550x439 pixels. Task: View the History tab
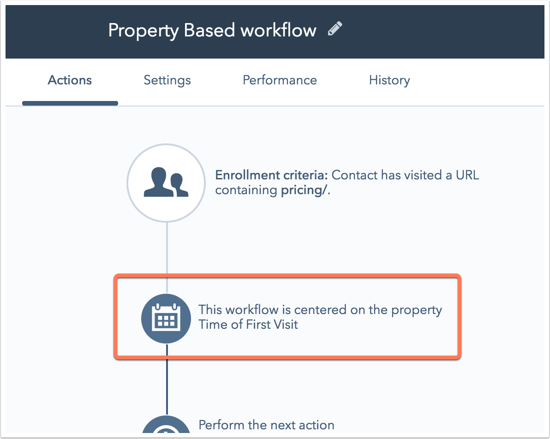pos(389,80)
